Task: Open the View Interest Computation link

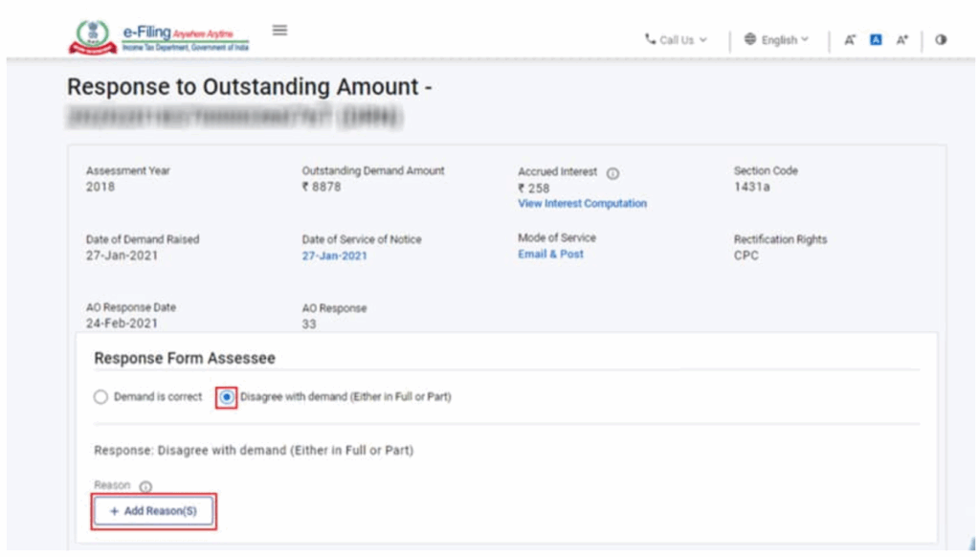Action: (582, 204)
